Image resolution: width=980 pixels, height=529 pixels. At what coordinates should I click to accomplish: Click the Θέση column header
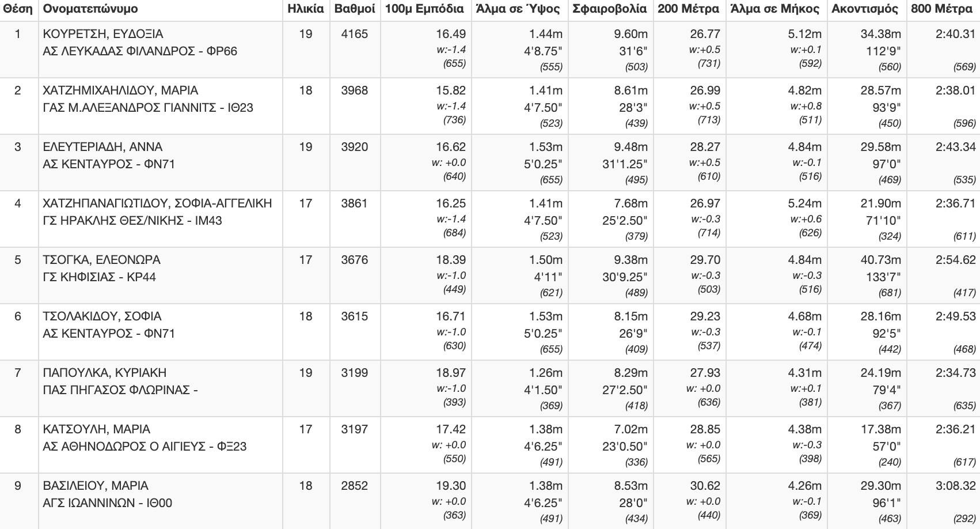pyautogui.click(x=17, y=9)
